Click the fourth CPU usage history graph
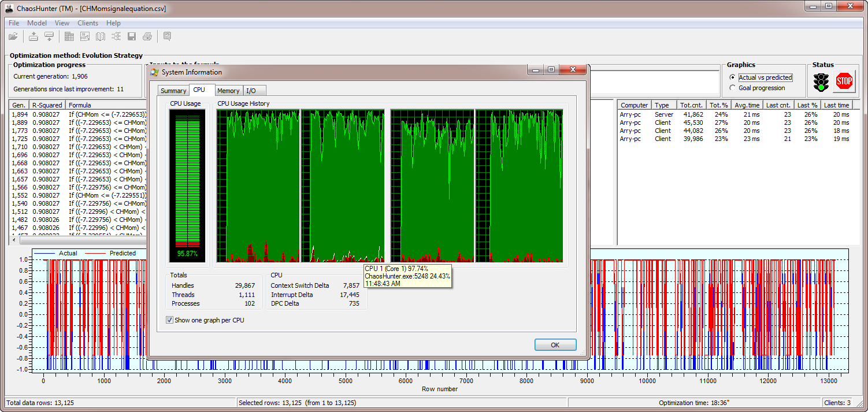 (x=519, y=185)
